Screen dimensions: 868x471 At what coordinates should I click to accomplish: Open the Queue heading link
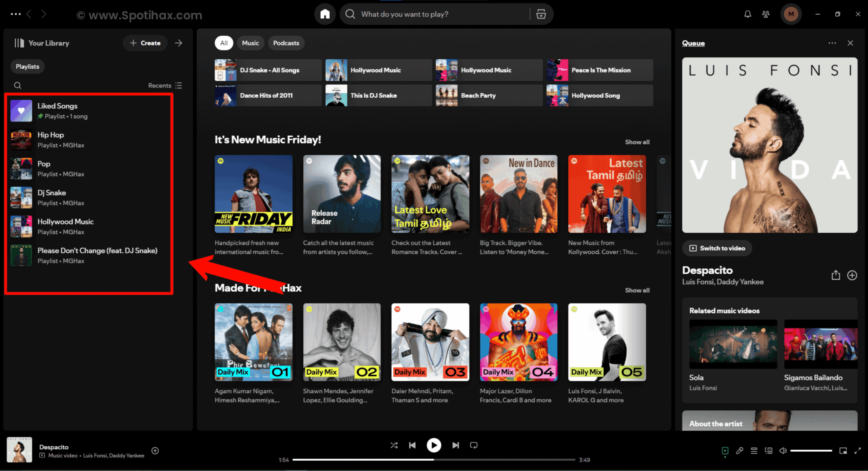(x=693, y=43)
